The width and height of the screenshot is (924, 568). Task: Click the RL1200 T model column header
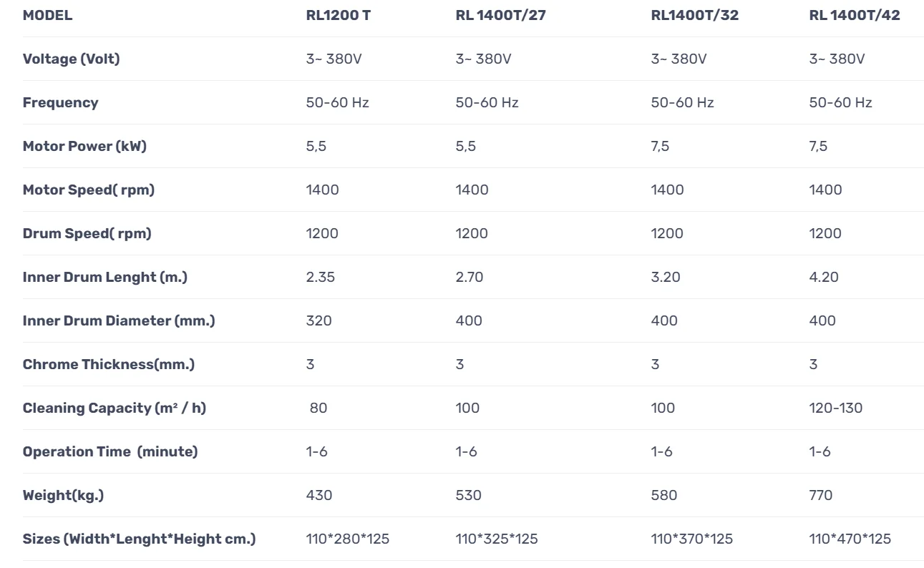(338, 15)
